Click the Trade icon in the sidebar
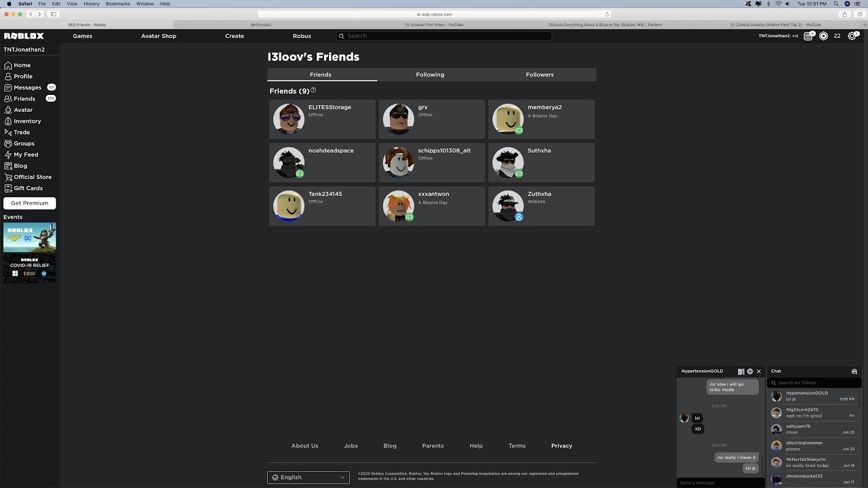868x488 pixels. click(x=8, y=133)
